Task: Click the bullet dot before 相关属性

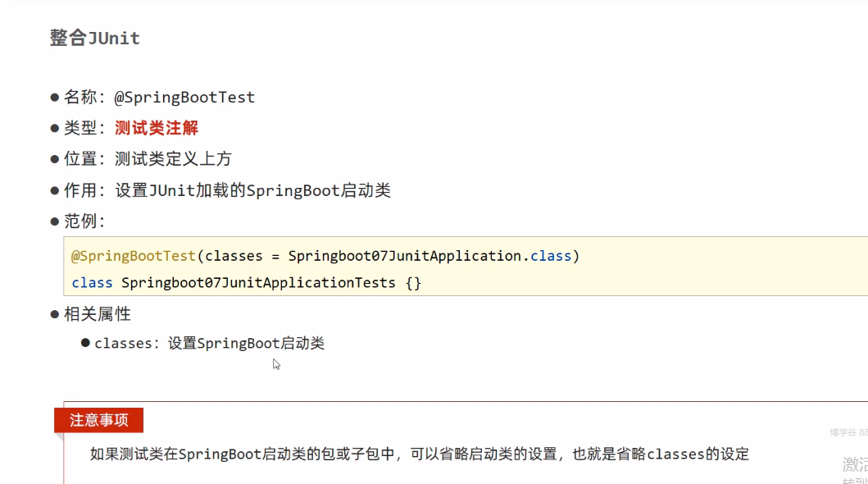Action: coord(56,314)
